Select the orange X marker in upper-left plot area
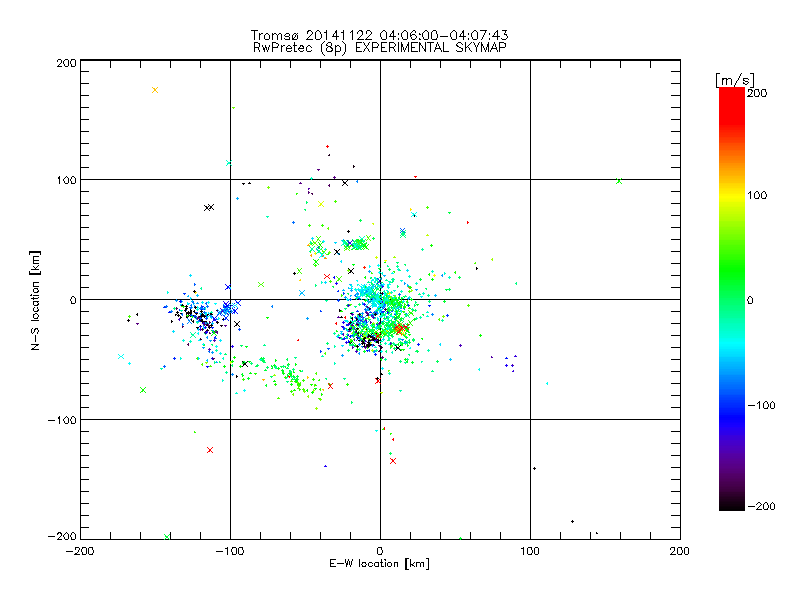Screen dimensions: 800x600 click(155, 90)
